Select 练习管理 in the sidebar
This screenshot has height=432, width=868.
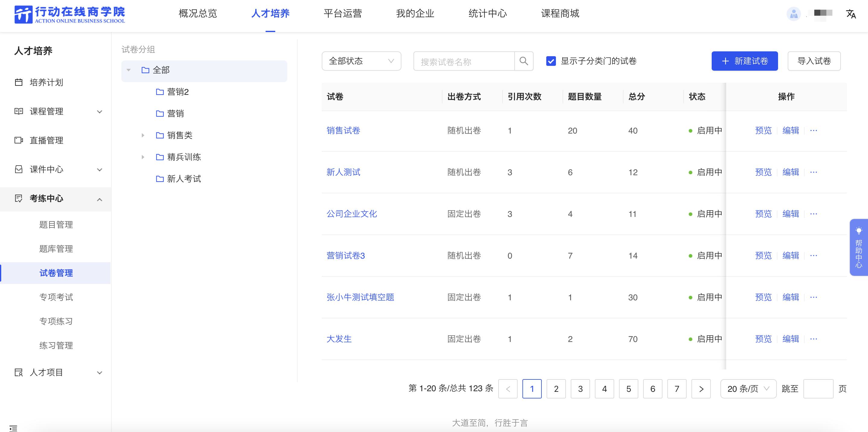click(56, 345)
